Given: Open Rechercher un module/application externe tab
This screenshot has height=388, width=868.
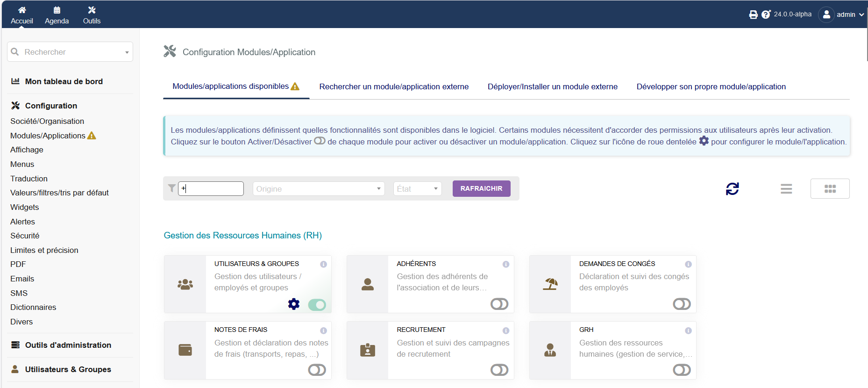Looking at the screenshot, I should (394, 86).
